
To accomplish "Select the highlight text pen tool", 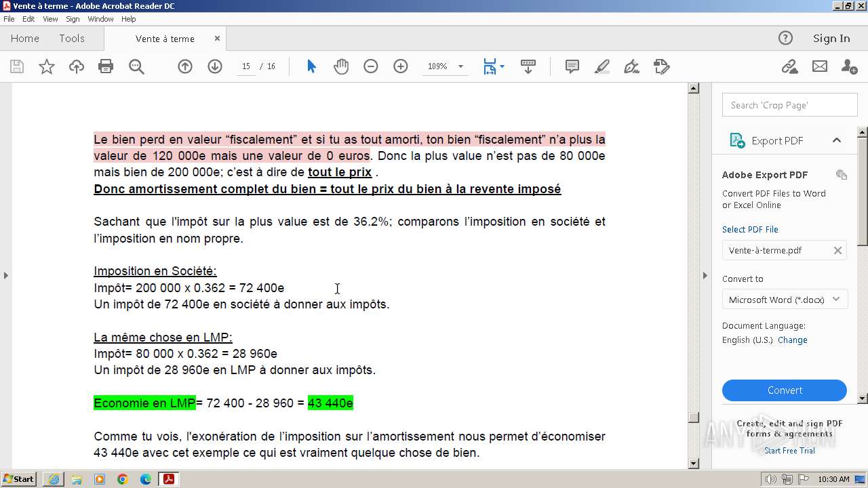I will 602,66.
